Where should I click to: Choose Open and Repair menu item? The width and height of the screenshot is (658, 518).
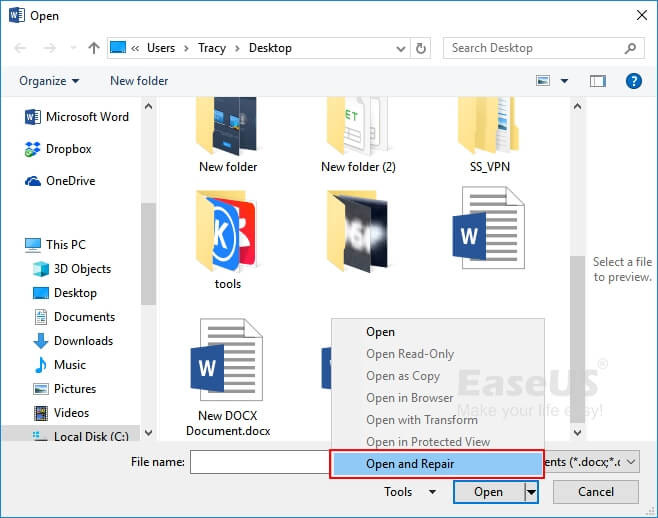(438, 464)
